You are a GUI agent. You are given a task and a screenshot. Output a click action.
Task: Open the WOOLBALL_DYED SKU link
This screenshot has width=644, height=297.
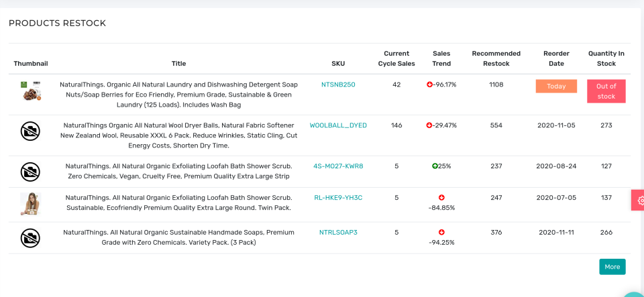(338, 125)
